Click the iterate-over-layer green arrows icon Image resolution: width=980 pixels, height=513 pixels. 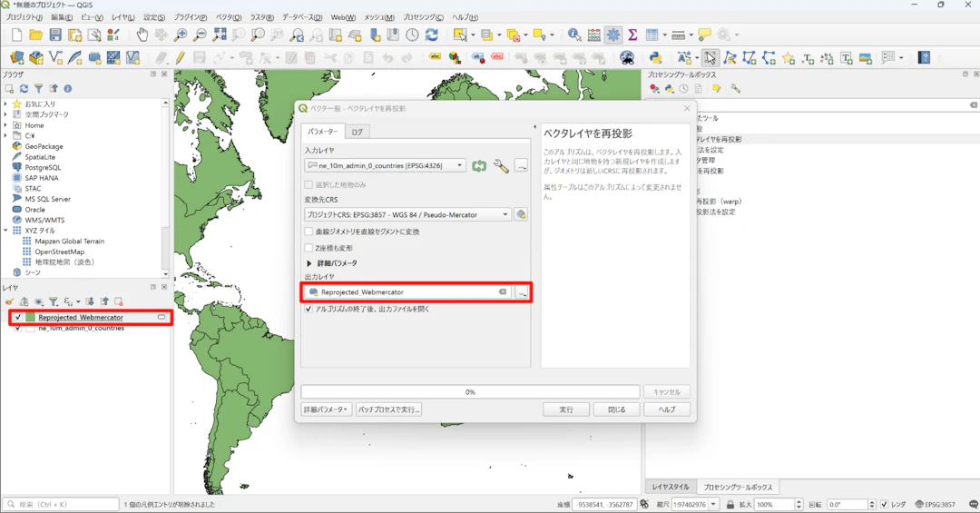point(479,166)
